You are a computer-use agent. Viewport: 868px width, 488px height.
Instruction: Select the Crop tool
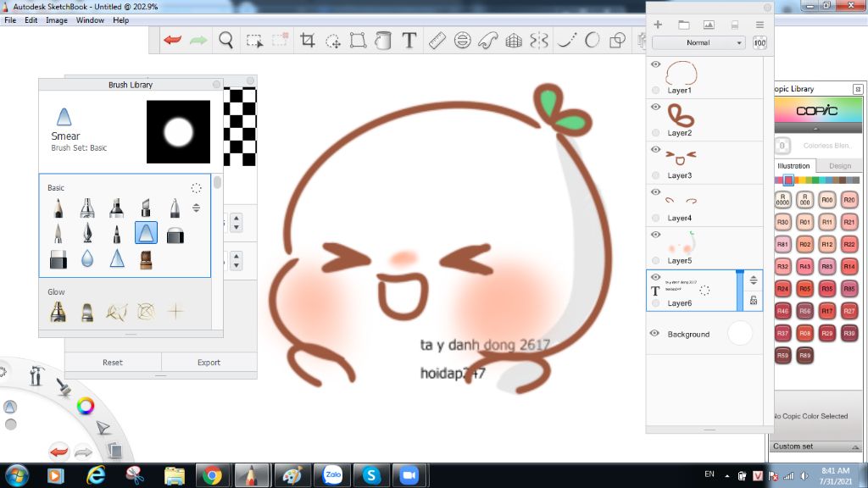[x=307, y=40]
